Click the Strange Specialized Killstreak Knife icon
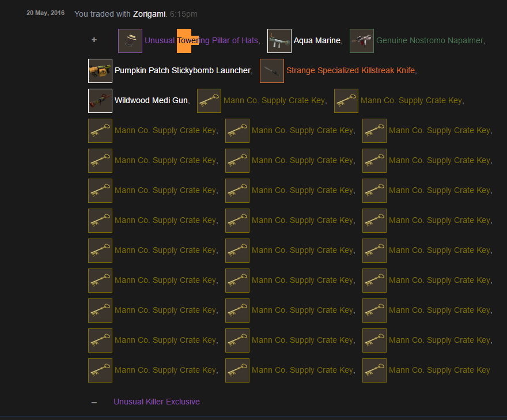507x420 pixels. click(x=271, y=71)
